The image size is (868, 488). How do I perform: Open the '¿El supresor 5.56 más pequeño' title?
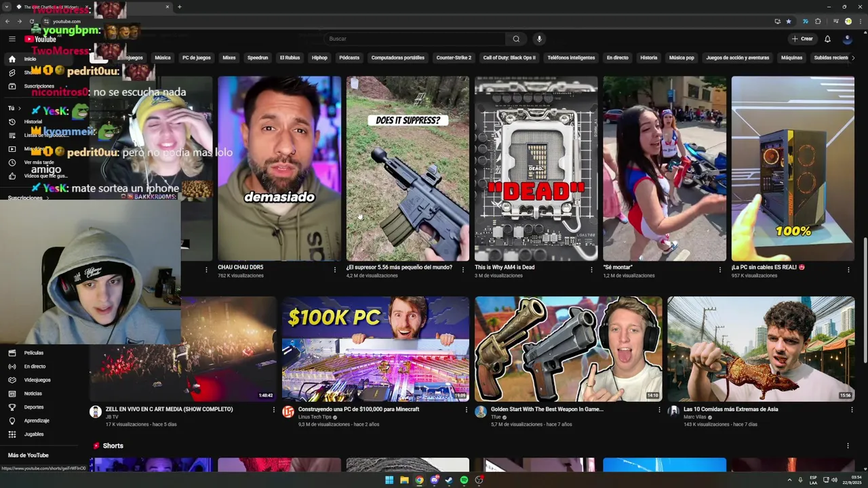[x=399, y=267]
